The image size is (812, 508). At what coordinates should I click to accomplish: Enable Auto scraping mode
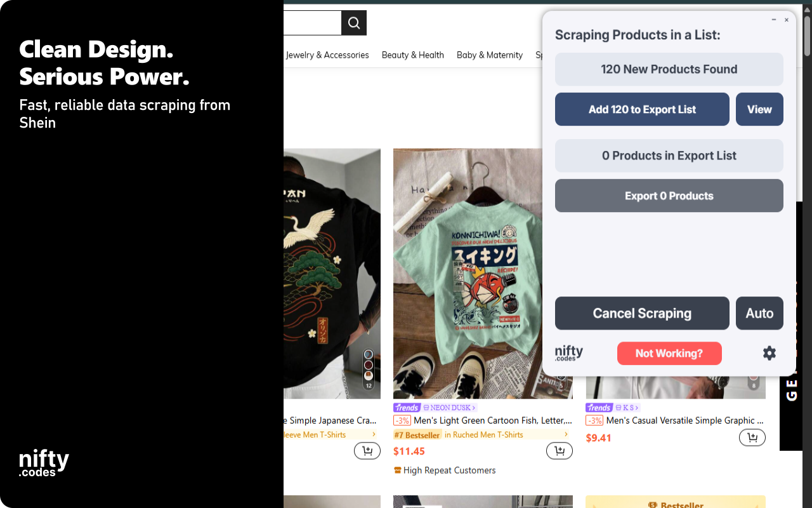[759, 313]
